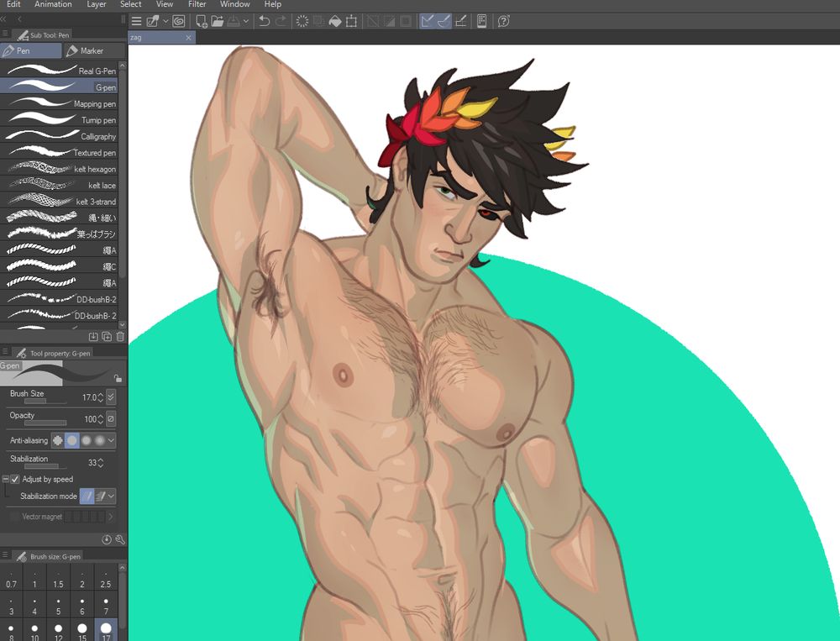This screenshot has width=840, height=641.
Task: Toggle Snap to Special Ruler icon
Action: (444, 22)
